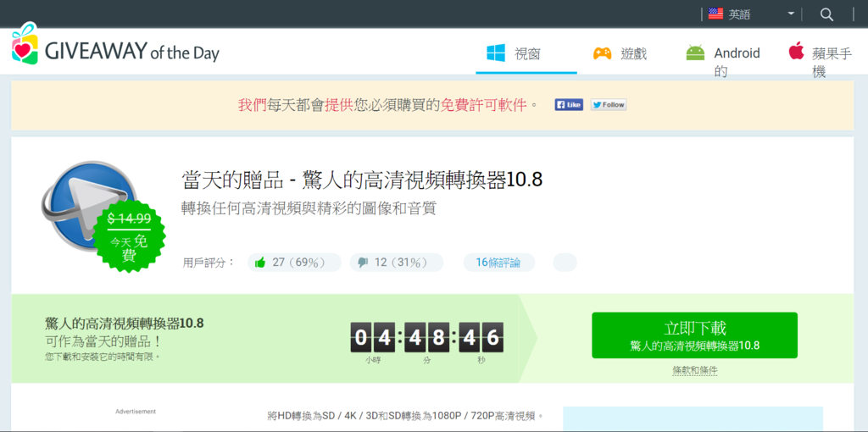This screenshot has width=868, height=432.
Task: Click the 英語 language label
Action: click(739, 15)
